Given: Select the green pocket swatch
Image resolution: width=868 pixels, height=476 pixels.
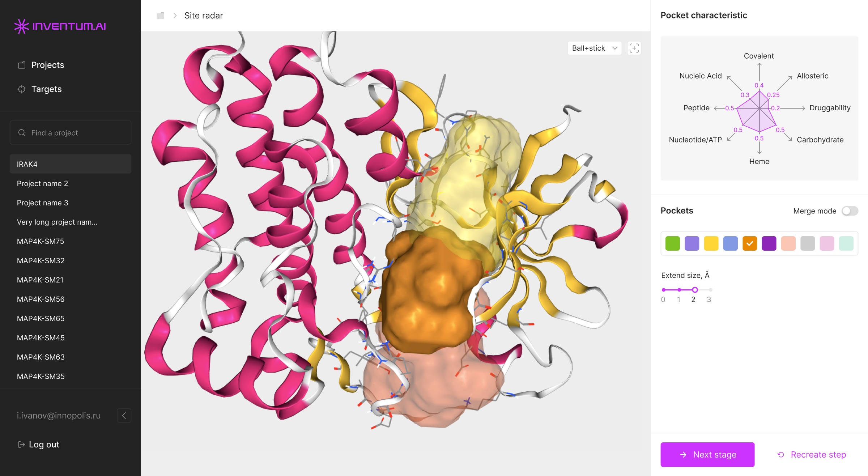Looking at the screenshot, I should [673, 243].
